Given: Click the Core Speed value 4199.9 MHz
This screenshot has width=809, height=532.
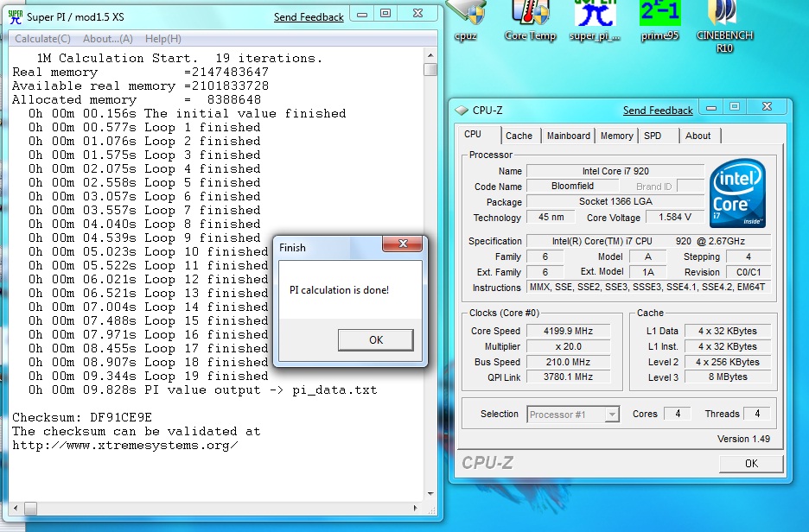Looking at the screenshot, I should 568,331.
